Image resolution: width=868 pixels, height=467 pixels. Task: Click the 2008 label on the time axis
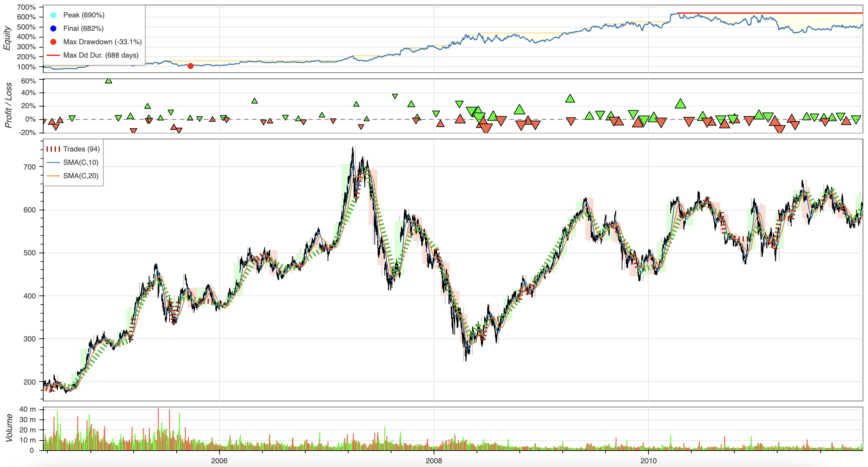[434, 461]
